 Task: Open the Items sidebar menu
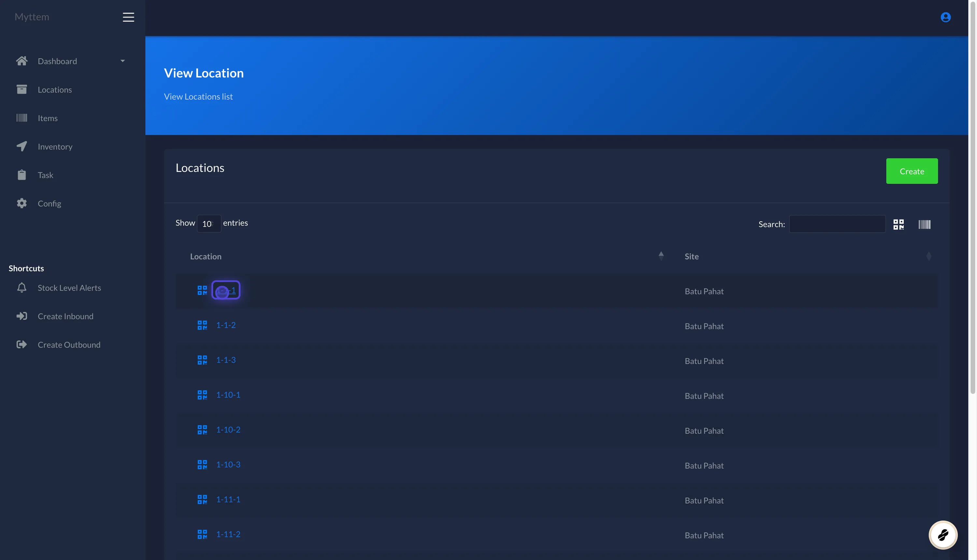(48, 118)
